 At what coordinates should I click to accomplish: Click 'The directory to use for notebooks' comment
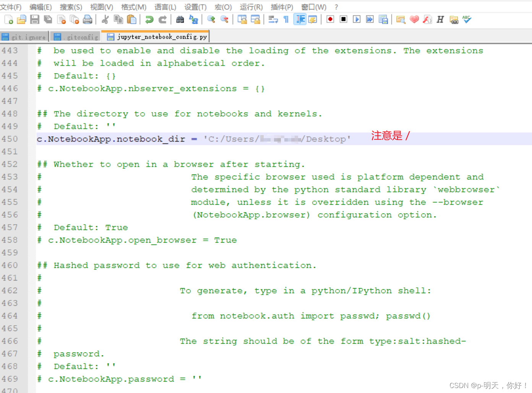(180, 114)
